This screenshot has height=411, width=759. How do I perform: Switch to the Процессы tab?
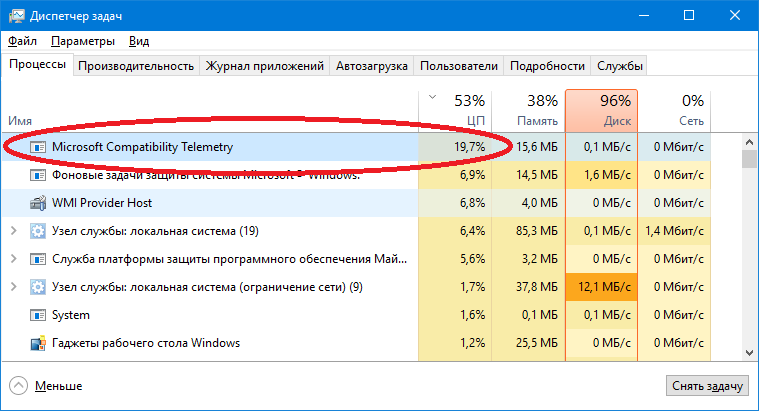[37, 64]
